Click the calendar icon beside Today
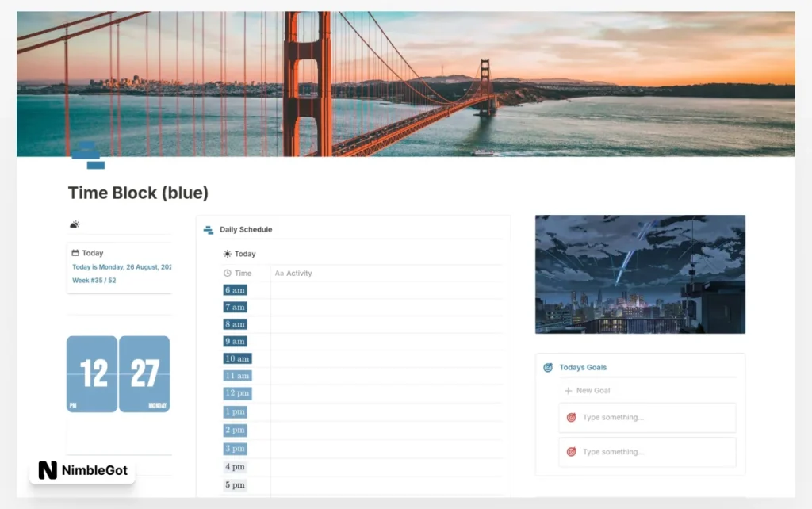 75,253
